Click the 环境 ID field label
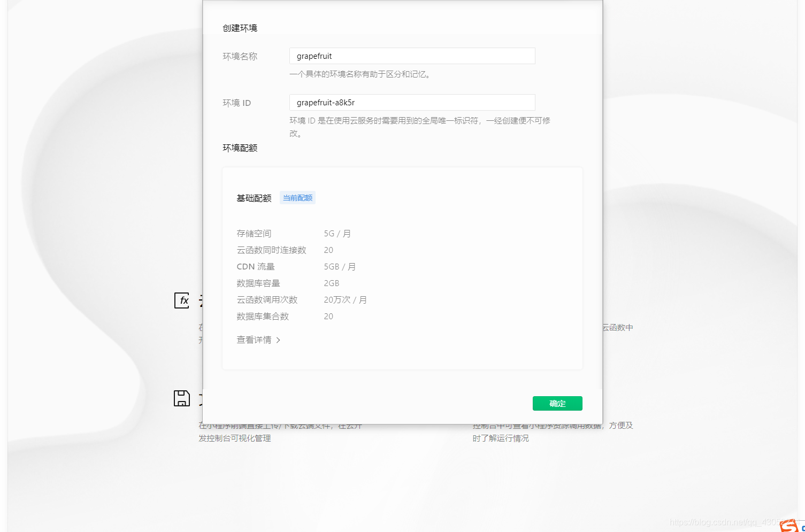Viewport: 805px width, 532px height. [237, 103]
